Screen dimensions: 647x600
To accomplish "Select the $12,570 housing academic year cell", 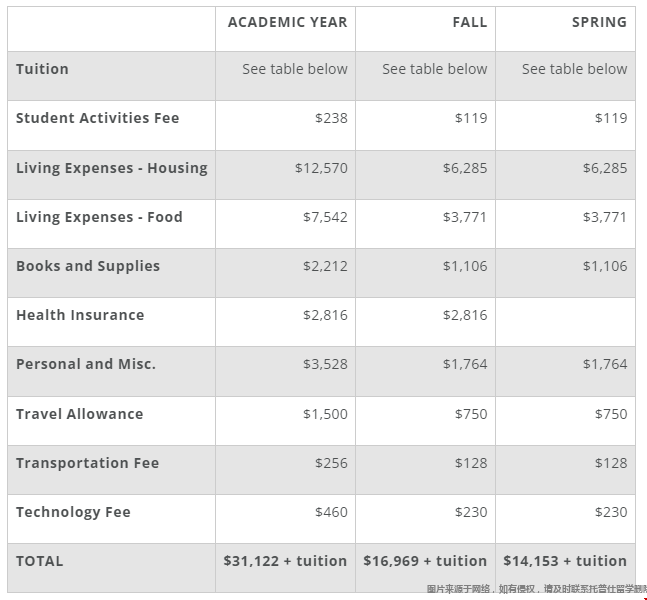I will tap(321, 168).
